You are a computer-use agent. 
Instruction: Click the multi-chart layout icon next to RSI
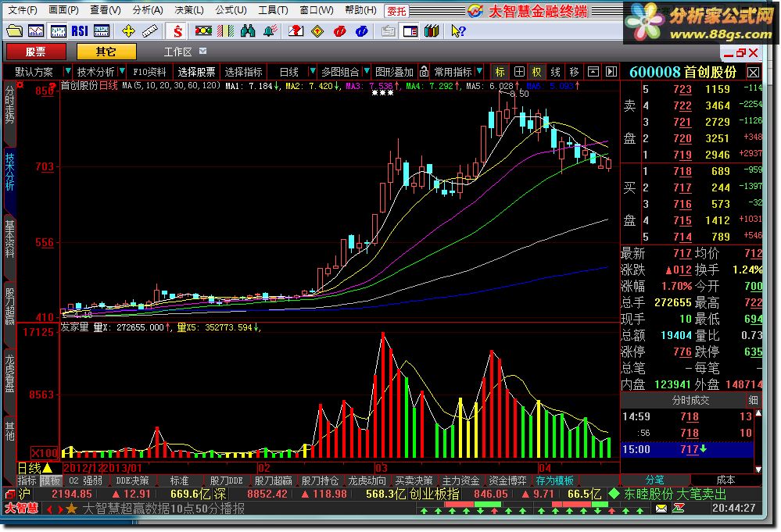point(102,30)
